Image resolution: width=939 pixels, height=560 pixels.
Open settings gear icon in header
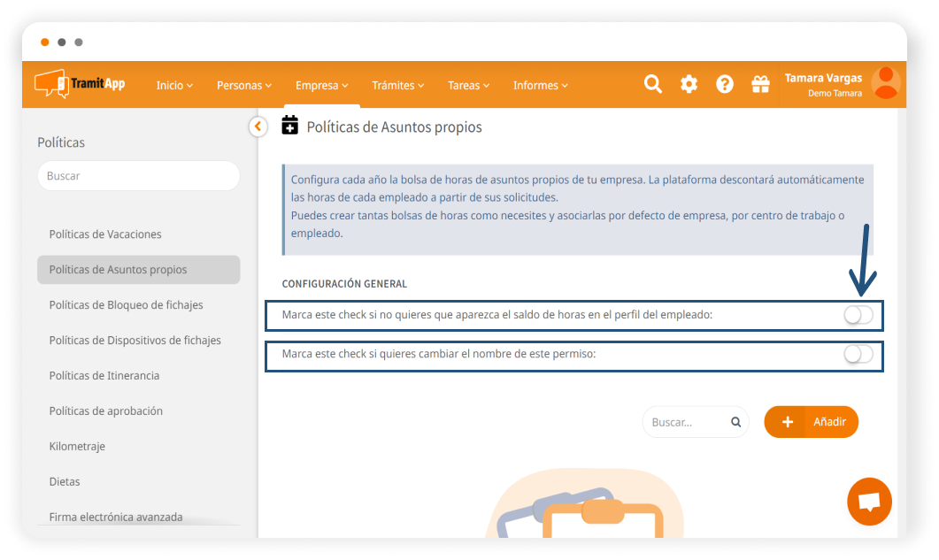tap(689, 84)
